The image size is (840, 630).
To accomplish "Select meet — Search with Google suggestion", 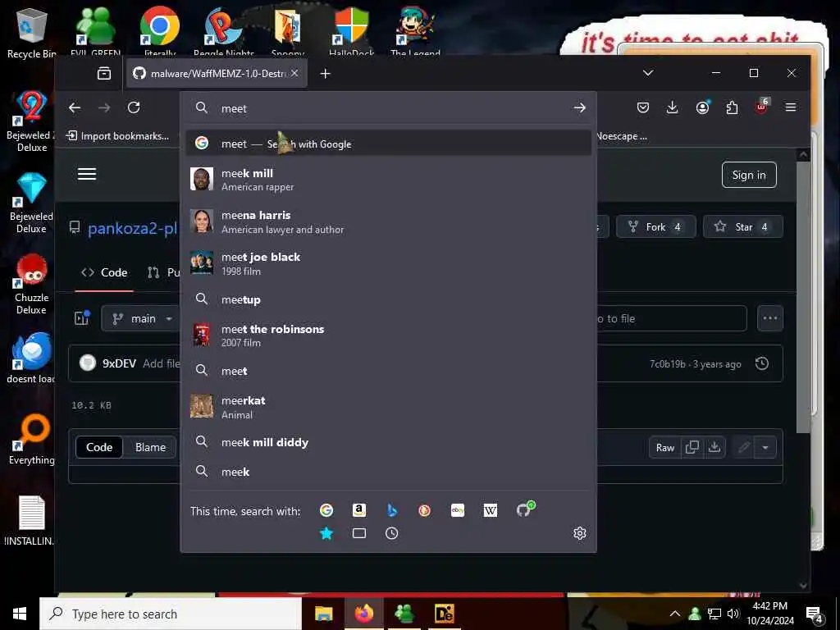I will click(x=388, y=144).
